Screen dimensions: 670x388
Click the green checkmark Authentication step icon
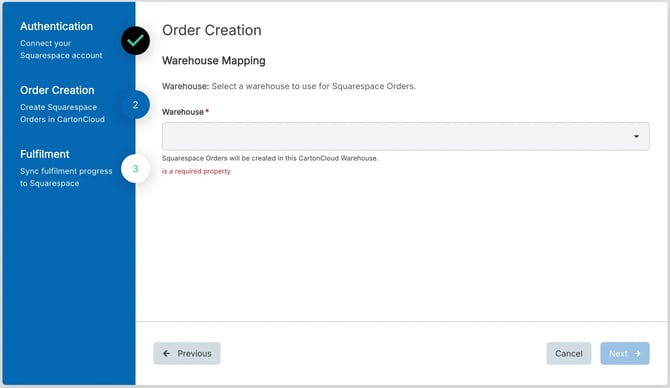135,41
